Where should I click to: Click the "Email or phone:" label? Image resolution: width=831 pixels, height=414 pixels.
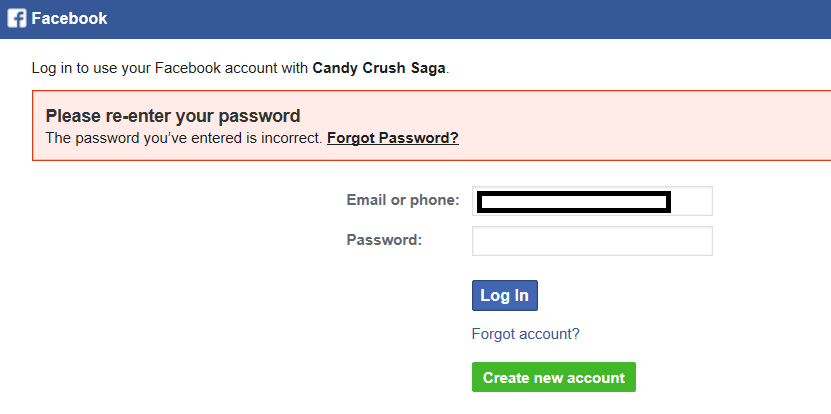(403, 200)
